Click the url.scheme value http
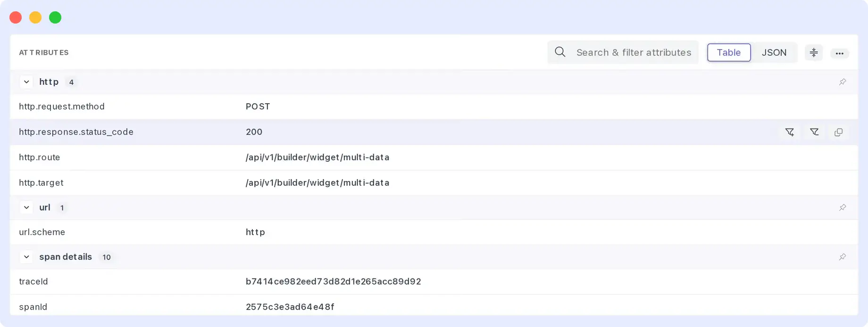The image size is (868, 327). (255, 232)
